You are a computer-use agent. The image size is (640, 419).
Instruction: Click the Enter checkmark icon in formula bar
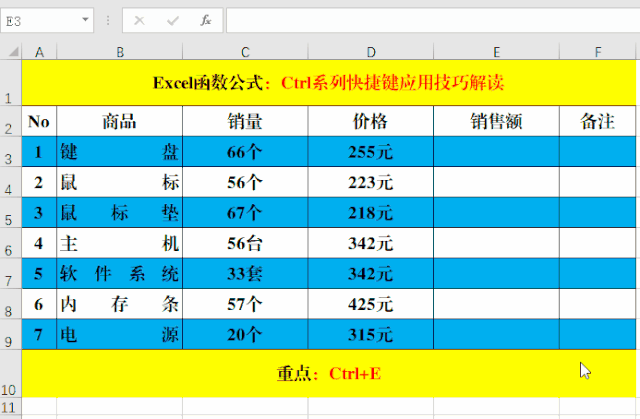tap(172, 20)
